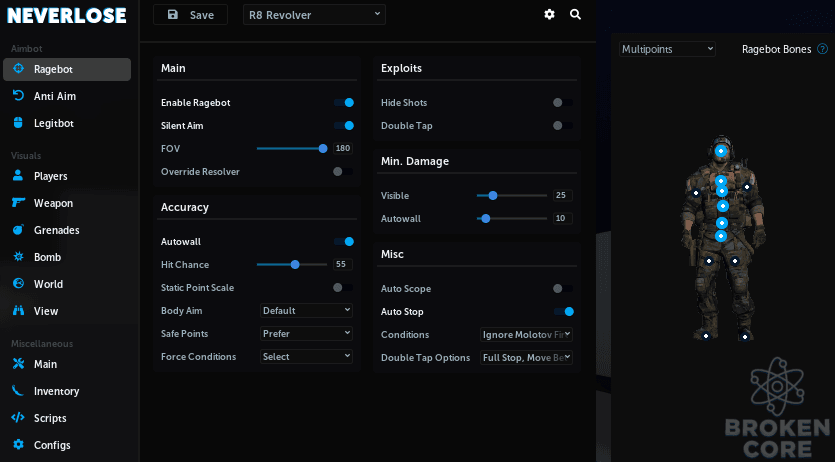Open Inventory section
835x462 pixels.
[67, 391]
